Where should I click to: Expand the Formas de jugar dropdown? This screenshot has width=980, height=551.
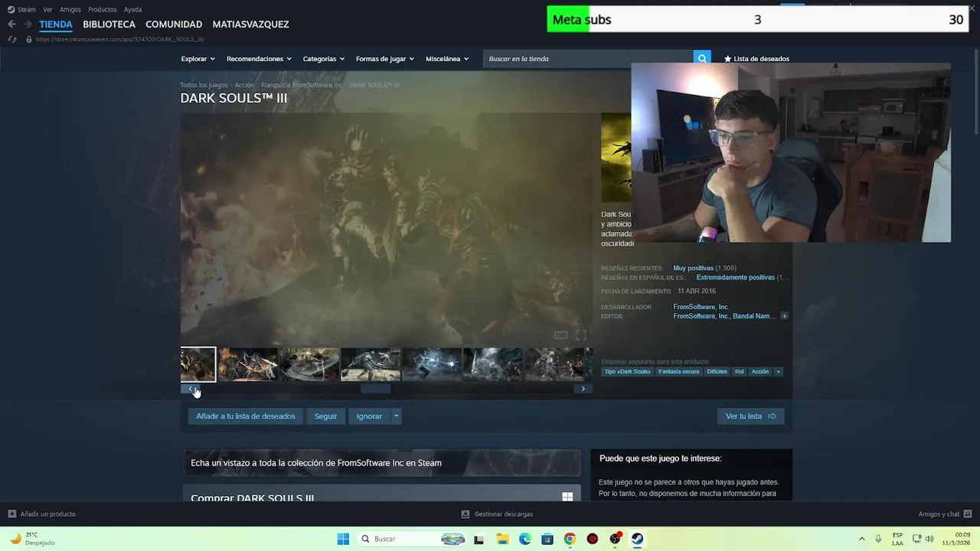click(384, 59)
